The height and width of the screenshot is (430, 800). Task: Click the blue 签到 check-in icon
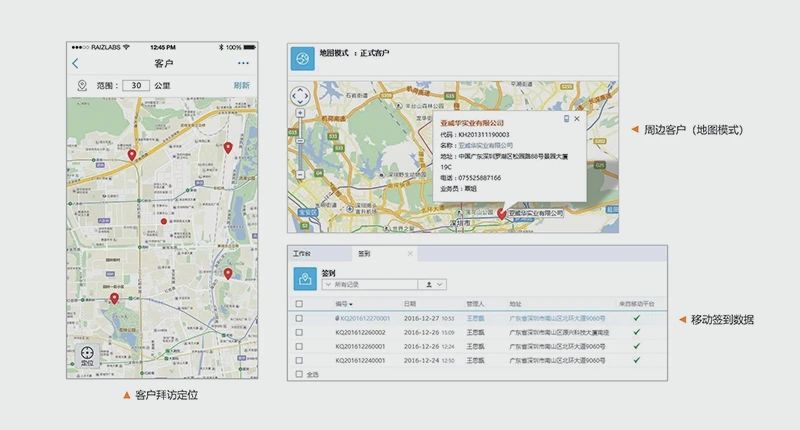[305, 279]
